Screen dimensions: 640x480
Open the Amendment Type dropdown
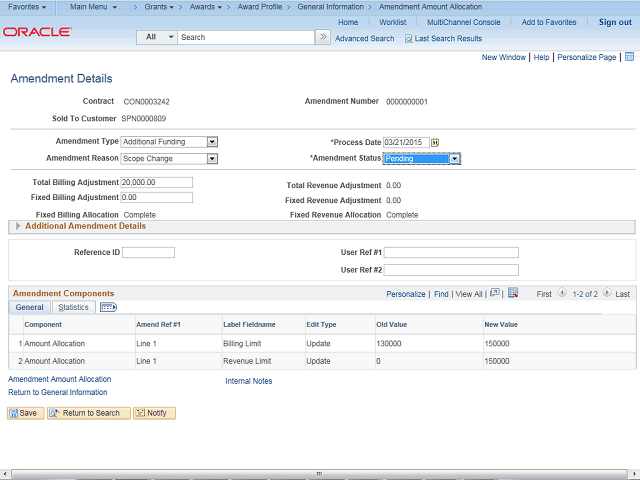point(212,142)
